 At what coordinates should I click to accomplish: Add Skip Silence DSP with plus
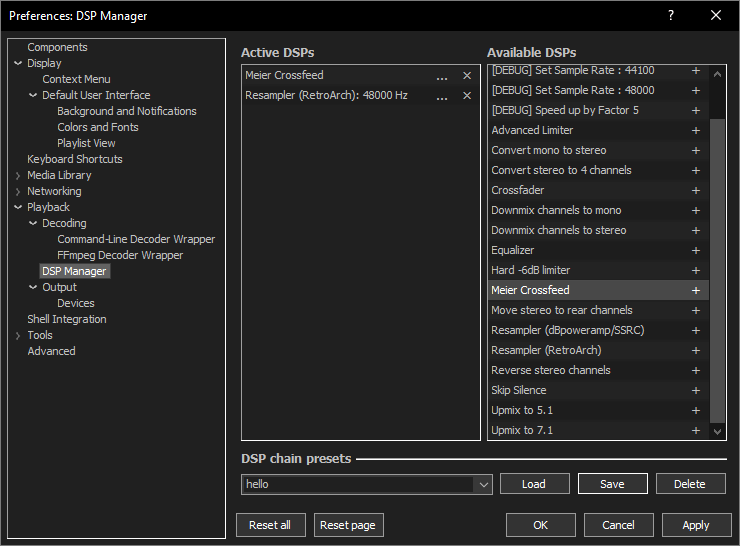tap(696, 390)
